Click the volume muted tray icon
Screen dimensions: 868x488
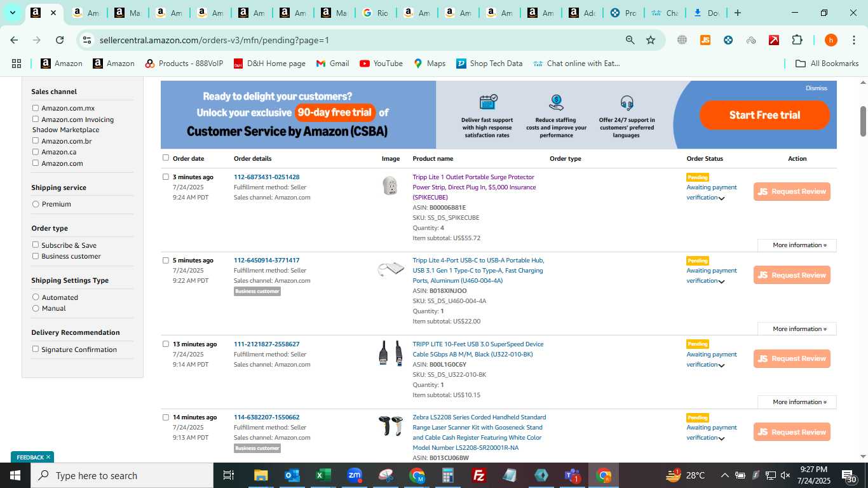pyautogui.click(x=785, y=475)
